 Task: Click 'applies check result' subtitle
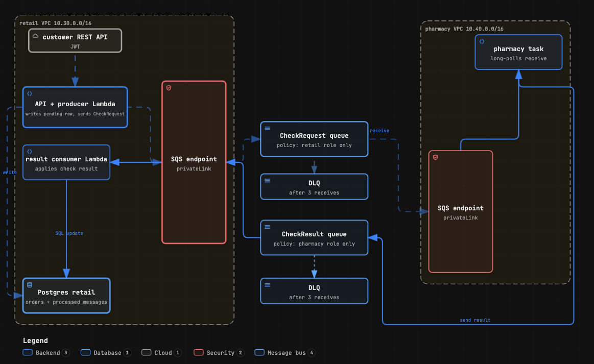[x=66, y=168]
